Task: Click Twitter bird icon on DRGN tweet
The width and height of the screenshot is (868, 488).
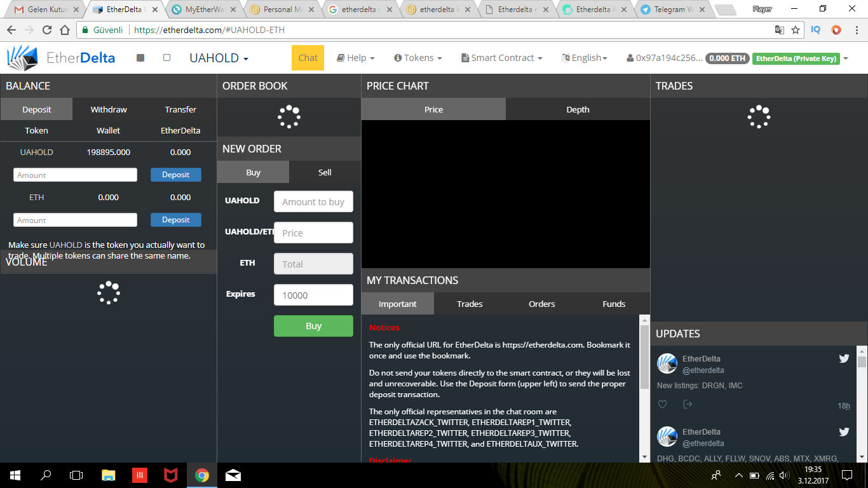Action: point(844,358)
